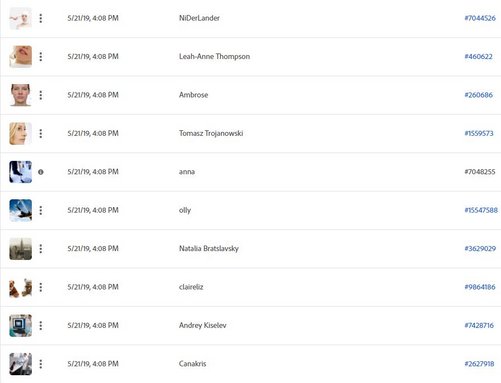Open the options menu for Andrey Kiselev row
The height and width of the screenshot is (383, 501).
coord(41,325)
